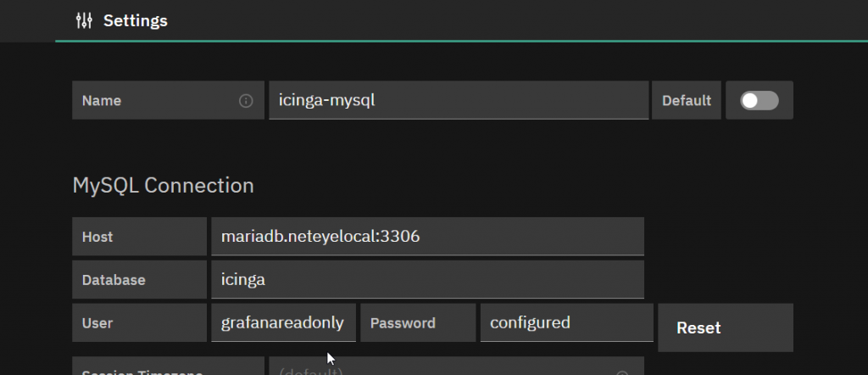Click the Session Timezone input with (default)
Viewport: 868px width, 375px height.
coord(456,367)
